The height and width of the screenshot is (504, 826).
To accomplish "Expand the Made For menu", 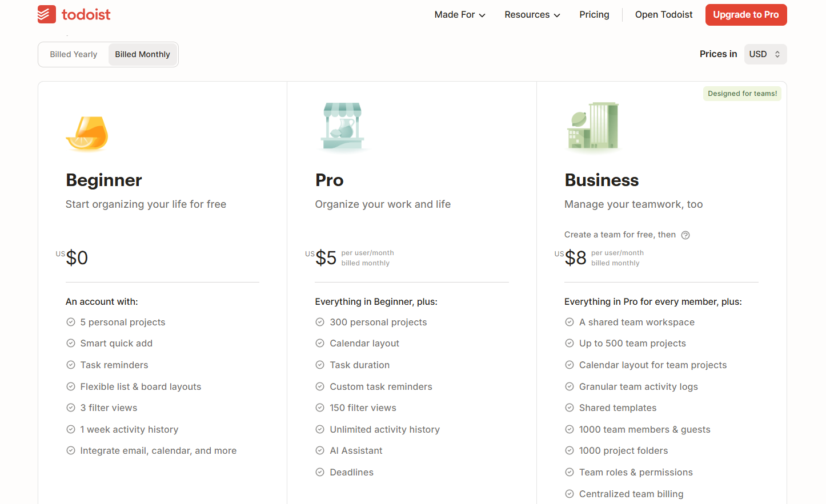I will click(460, 15).
